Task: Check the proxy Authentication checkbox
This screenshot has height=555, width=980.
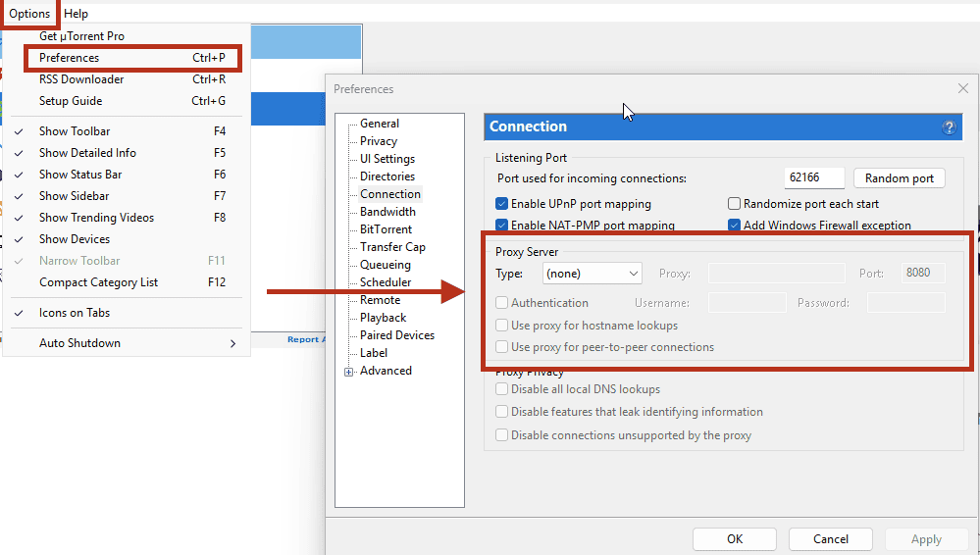Action: [x=501, y=302]
